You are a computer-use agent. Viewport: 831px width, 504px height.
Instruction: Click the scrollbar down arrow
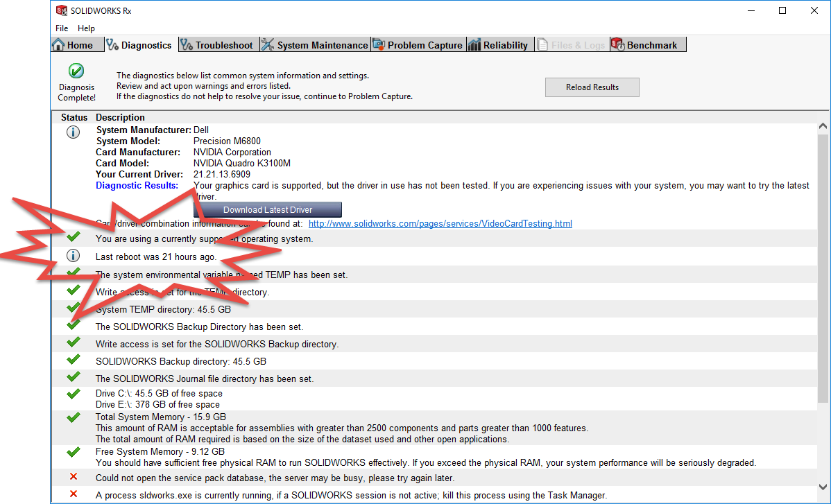coord(823,487)
